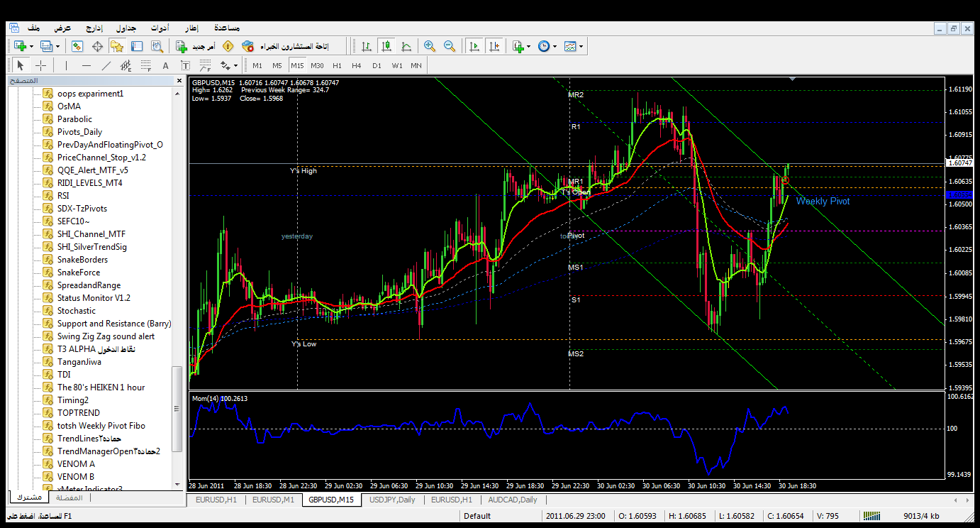Click the application logo icon in menu bar
Image resolution: width=980 pixels, height=528 pixels.
[14, 28]
